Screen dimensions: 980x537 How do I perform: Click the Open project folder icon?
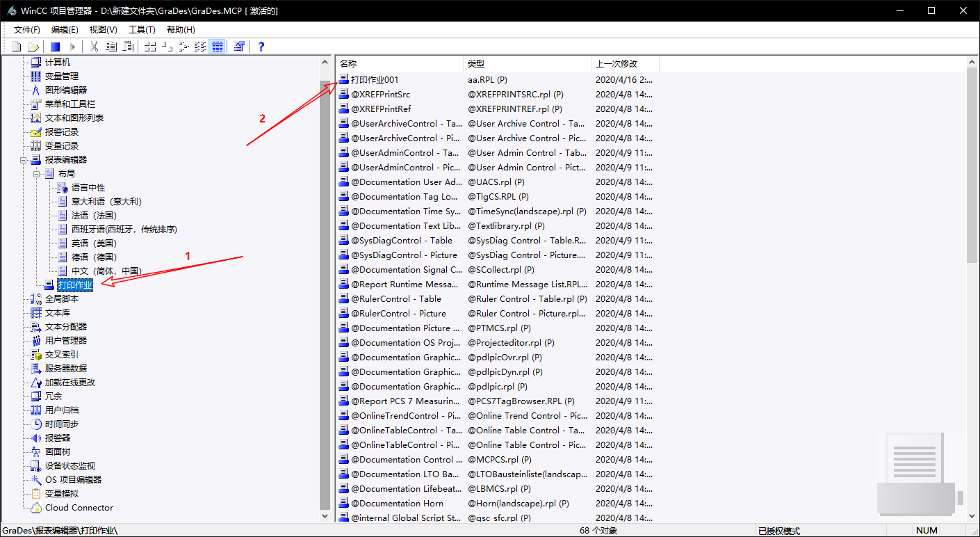coord(33,47)
